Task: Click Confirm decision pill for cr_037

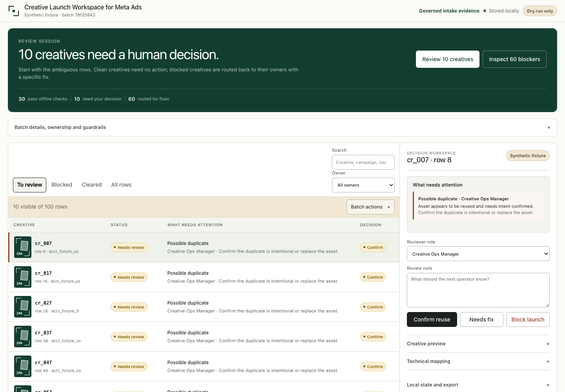Action: click(x=373, y=337)
